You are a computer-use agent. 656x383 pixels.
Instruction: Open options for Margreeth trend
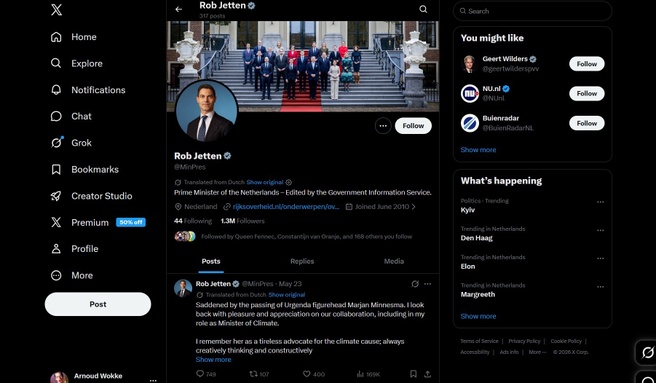pos(600,287)
